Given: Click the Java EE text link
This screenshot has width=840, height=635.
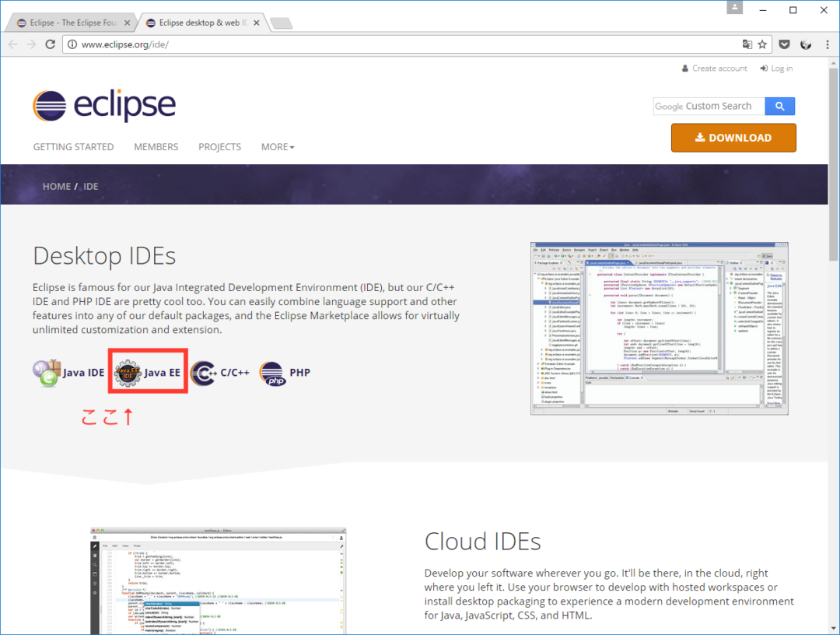Looking at the screenshot, I should [163, 373].
